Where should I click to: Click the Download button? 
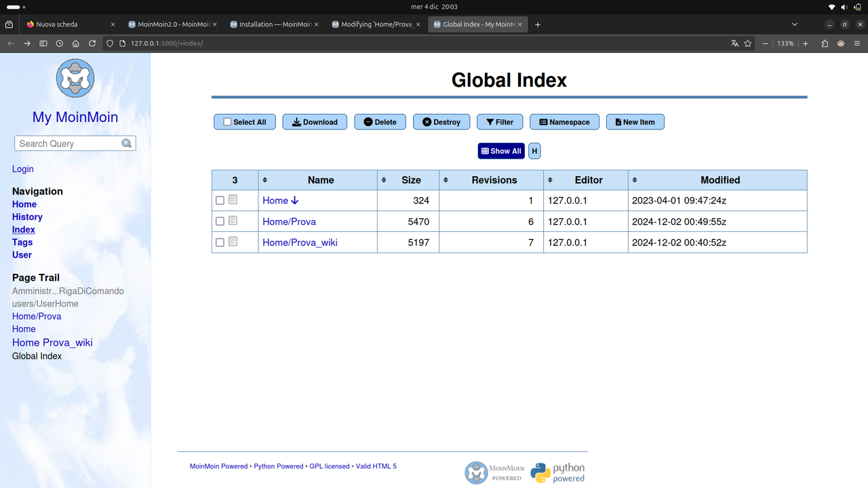point(315,122)
